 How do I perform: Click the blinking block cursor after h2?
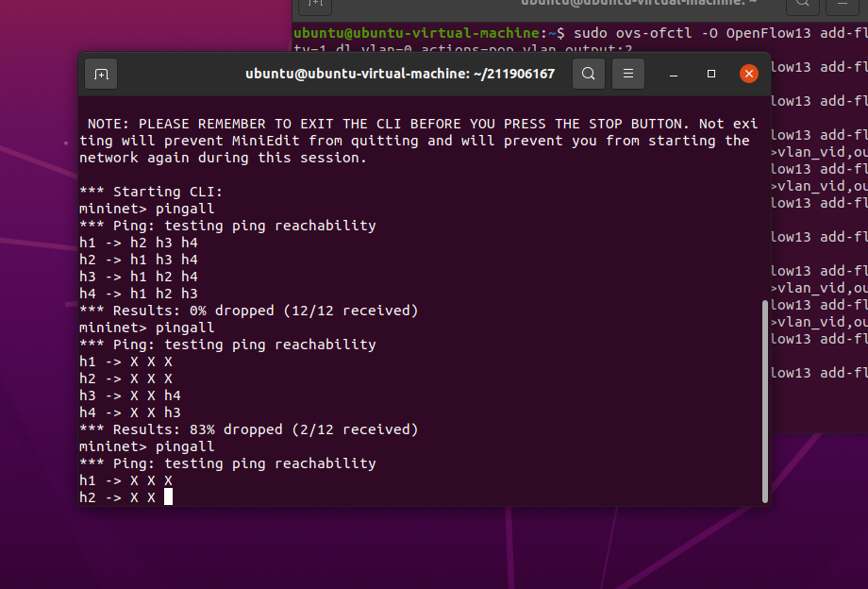168,497
